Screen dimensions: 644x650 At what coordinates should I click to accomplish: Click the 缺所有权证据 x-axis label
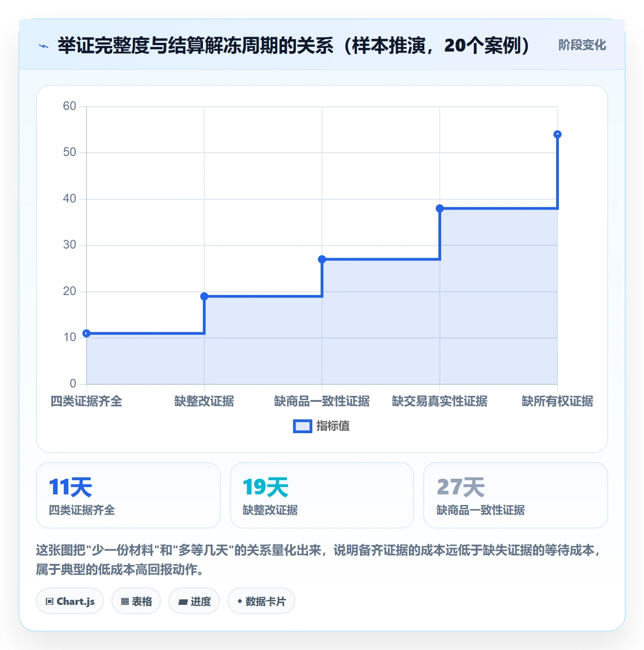(x=558, y=401)
